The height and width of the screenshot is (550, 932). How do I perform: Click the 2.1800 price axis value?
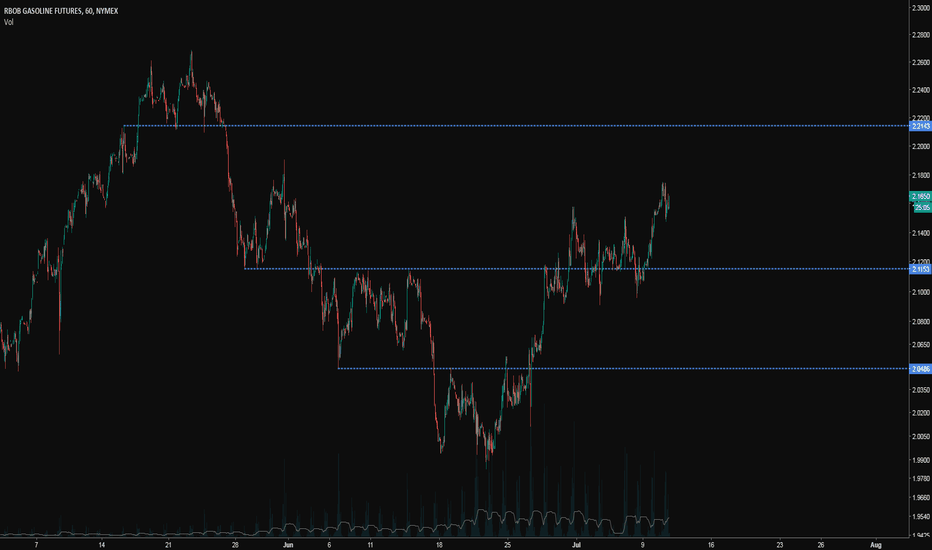(x=920, y=175)
